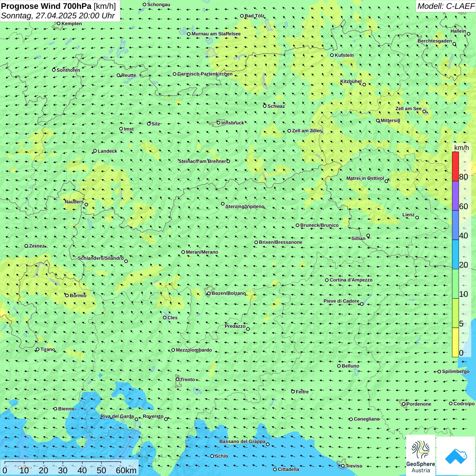476x476 pixels.
Task: Select the Bormio city label
Action: 78,295
